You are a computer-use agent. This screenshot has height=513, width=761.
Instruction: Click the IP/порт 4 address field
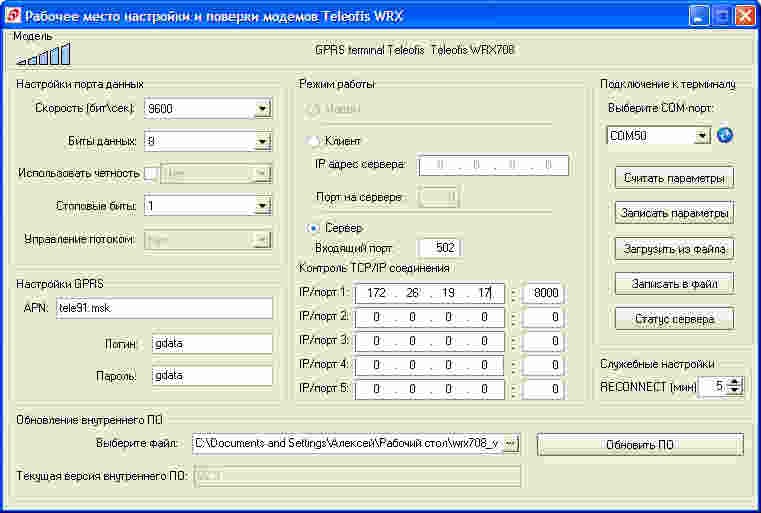[430, 365]
